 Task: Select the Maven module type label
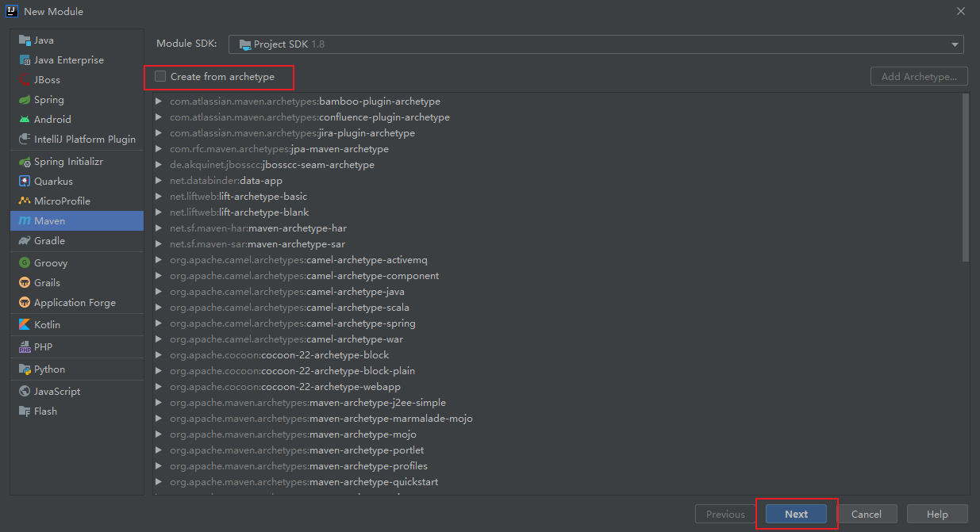pos(49,221)
